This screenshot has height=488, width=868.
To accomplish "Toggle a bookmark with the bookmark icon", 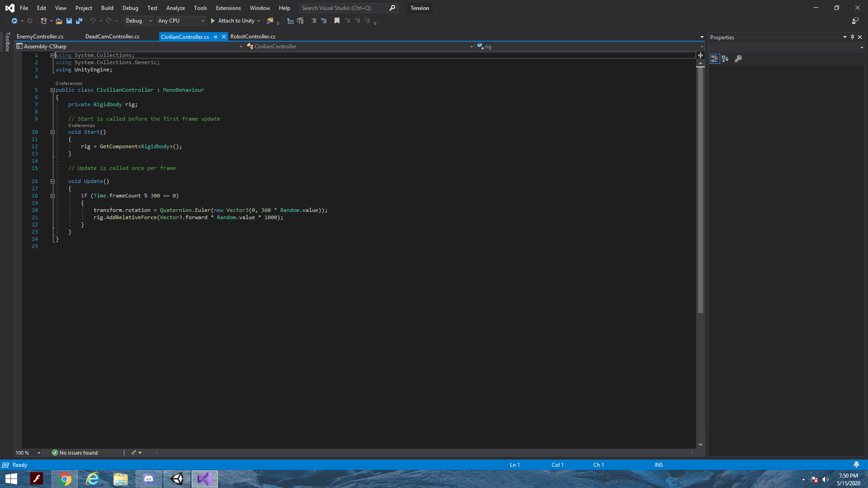I will [337, 21].
